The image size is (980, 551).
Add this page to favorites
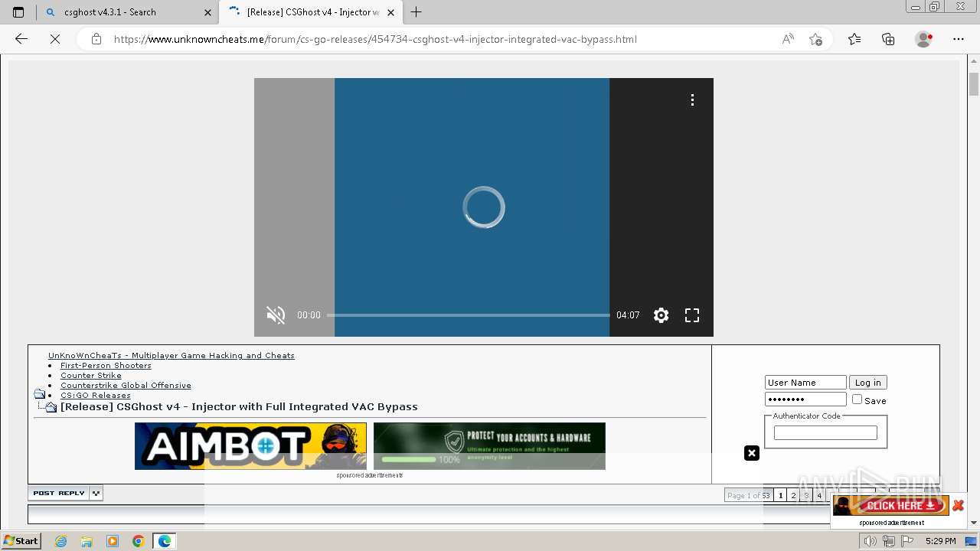pyautogui.click(x=816, y=39)
